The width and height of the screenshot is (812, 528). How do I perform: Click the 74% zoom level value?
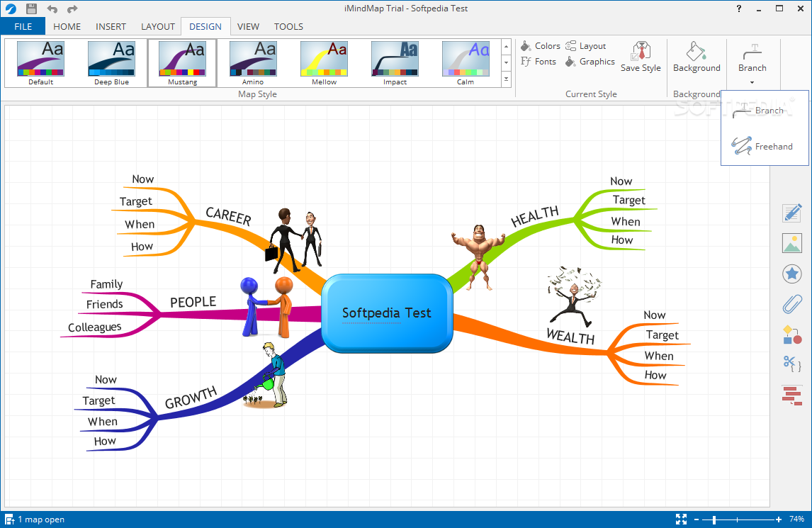pyautogui.click(x=796, y=519)
